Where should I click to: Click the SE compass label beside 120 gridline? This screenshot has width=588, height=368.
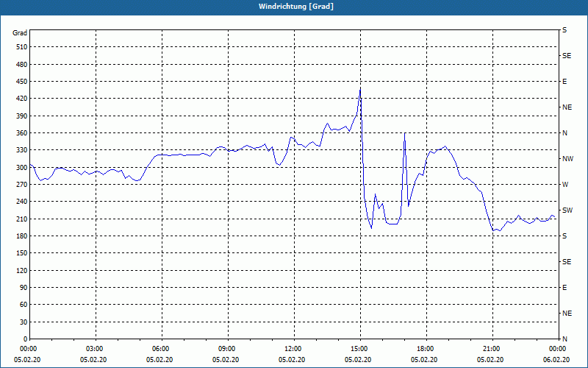click(567, 262)
